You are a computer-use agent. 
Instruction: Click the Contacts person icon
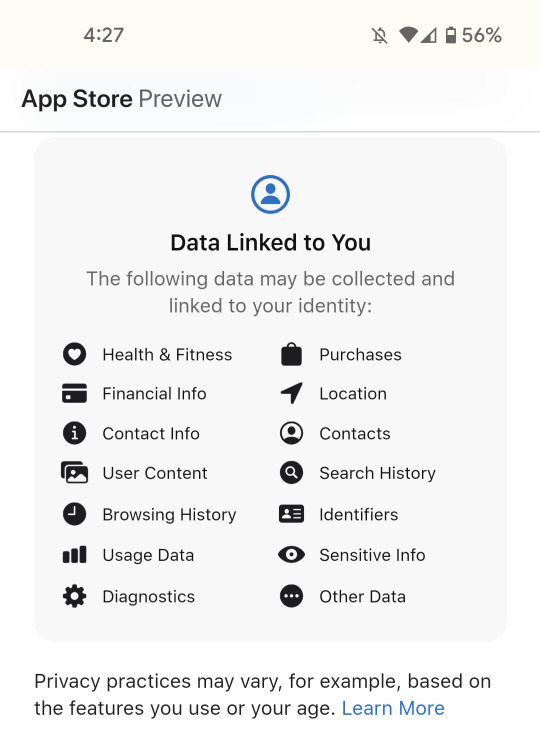coord(292,433)
